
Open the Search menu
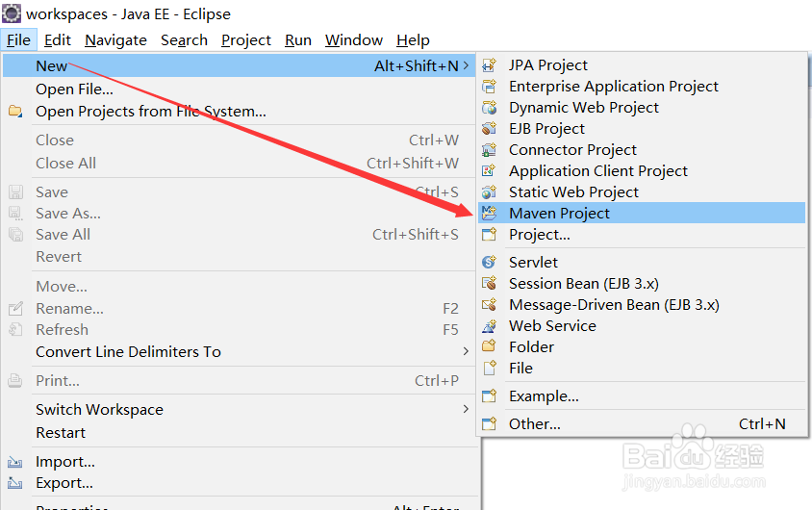(x=184, y=39)
